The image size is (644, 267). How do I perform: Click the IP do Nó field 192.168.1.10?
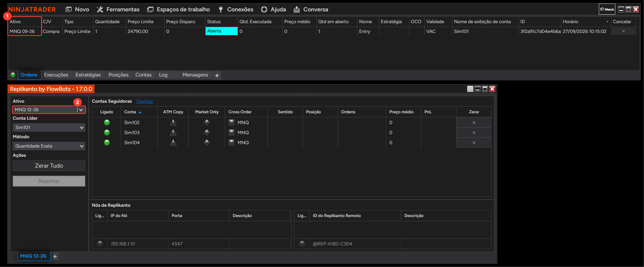coord(138,244)
